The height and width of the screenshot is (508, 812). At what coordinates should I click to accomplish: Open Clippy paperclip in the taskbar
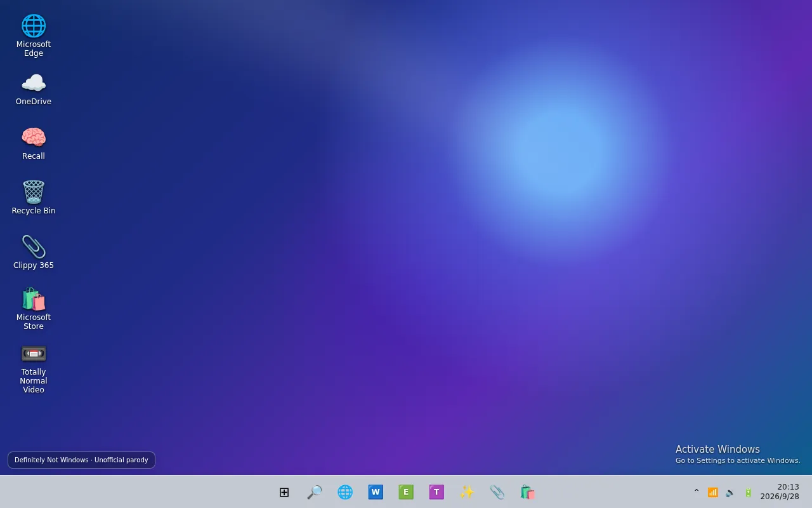497,492
